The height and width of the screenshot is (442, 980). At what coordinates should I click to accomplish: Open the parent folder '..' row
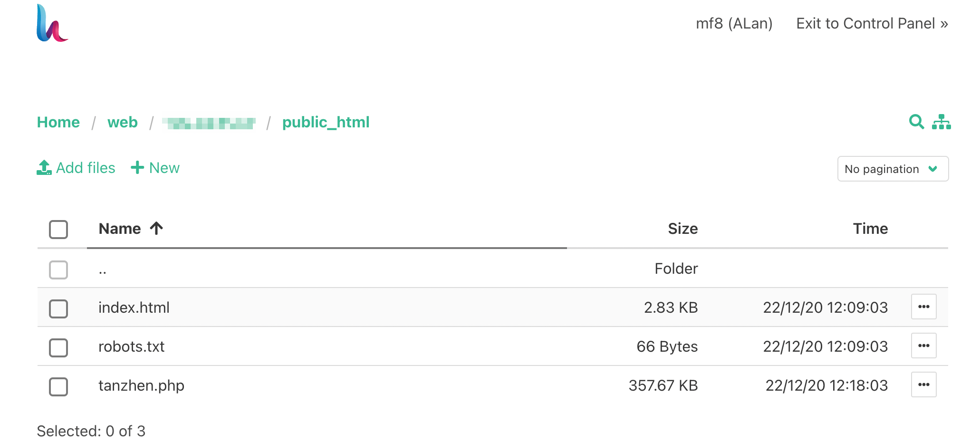point(103,269)
